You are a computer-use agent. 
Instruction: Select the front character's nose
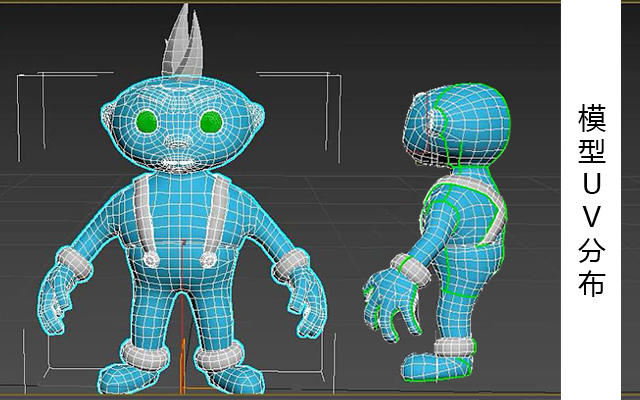(178, 143)
